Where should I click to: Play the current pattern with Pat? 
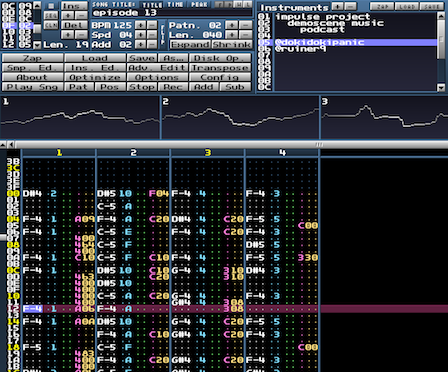(x=78, y=87)
